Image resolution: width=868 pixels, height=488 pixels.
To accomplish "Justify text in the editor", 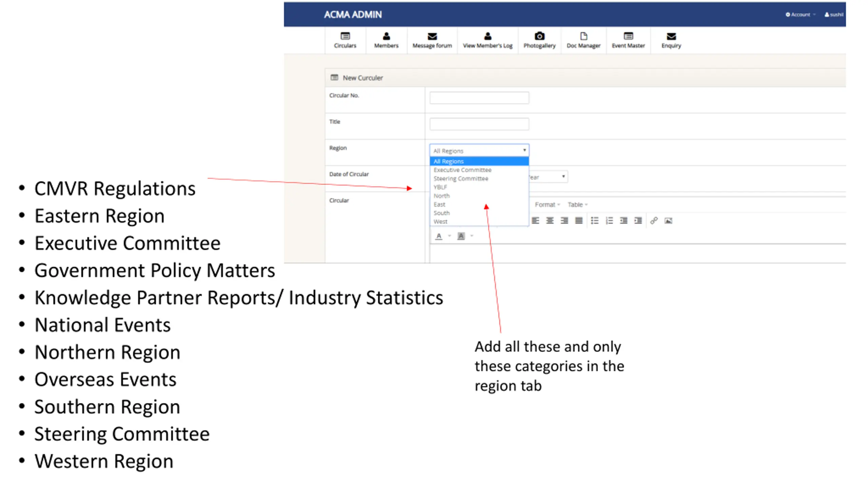I will 579,221.
